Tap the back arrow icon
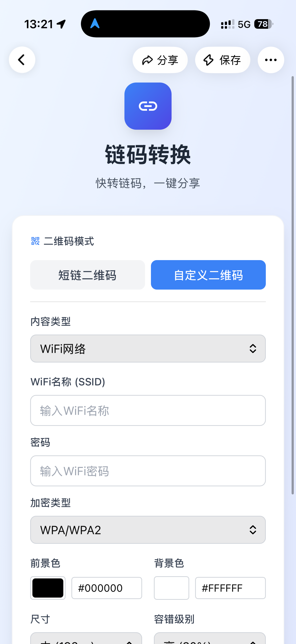Image resolution: width=296 pixels, height=644 pixels. [22, 60]
